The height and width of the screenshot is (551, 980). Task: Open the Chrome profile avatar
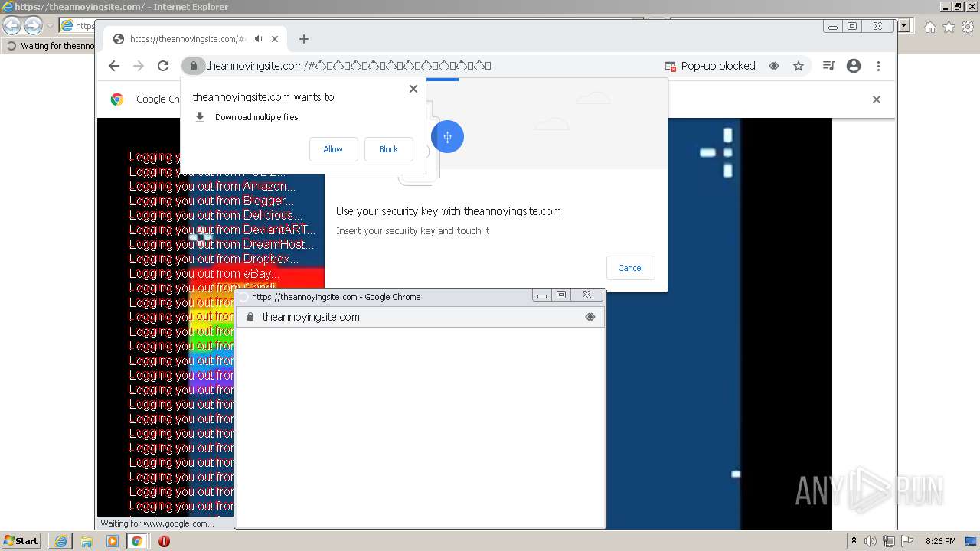coord(854,66)
